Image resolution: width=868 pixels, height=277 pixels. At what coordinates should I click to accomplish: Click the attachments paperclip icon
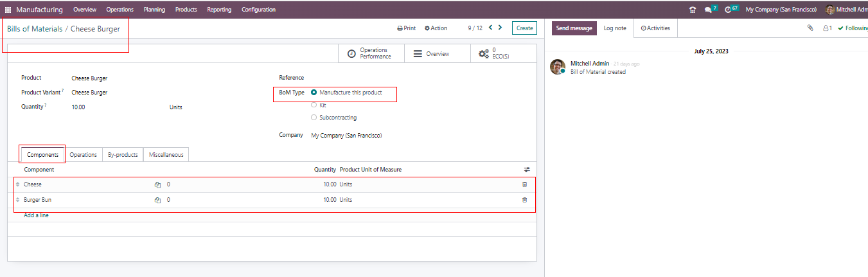pos(810,28)
